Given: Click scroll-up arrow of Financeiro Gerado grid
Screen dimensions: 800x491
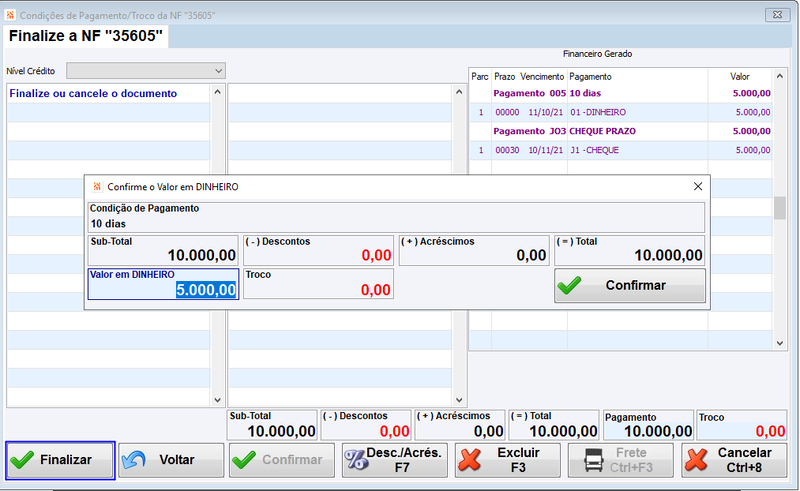Looking at the screenshot, I should tap(780, 76).
